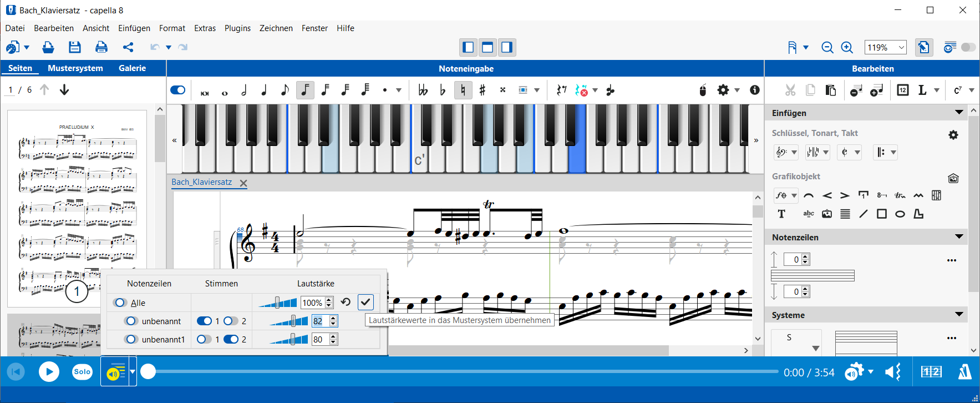Paste from clipboard in Bearbeiten panel
The height and width of the screenshot is (403, 980).
(x=830, y=90)
